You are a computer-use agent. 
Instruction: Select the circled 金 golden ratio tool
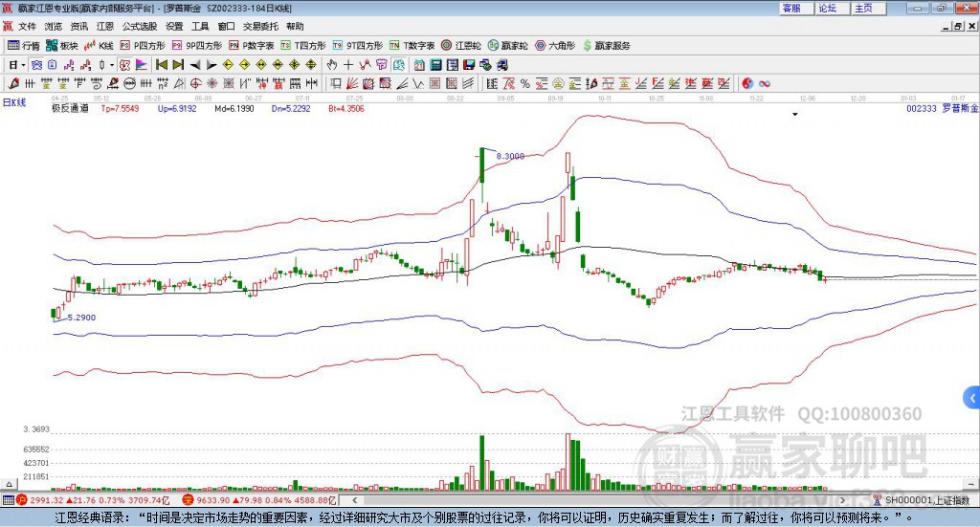(x=558, y=83)
